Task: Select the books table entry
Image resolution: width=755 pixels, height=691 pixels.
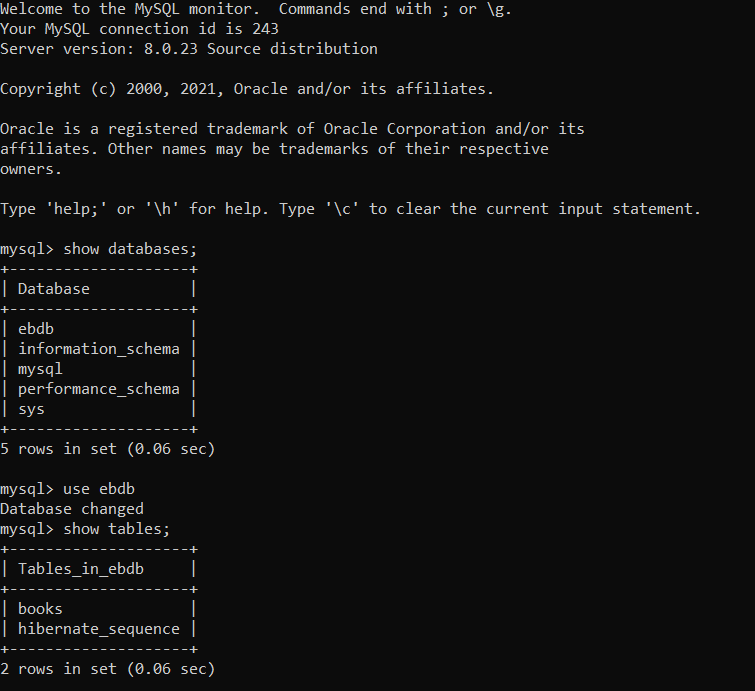Action: (40, 609)
